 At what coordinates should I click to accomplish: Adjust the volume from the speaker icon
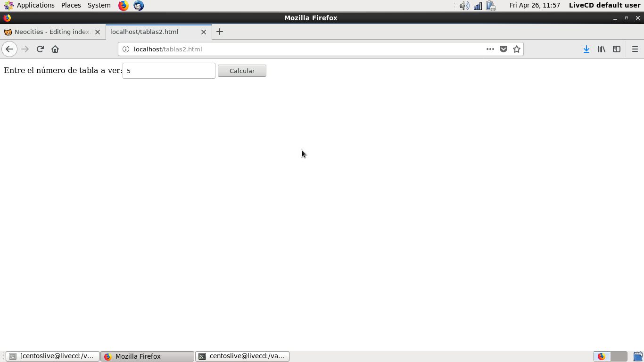[464, 6]
